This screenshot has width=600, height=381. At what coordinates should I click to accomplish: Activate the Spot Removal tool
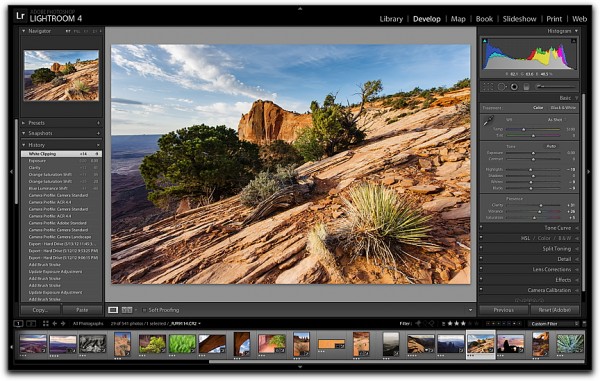coord(501,87)
